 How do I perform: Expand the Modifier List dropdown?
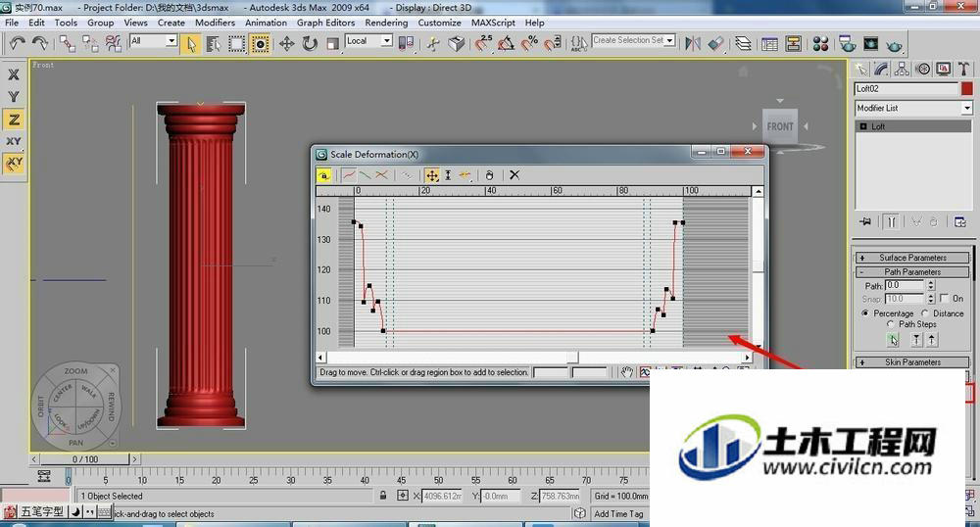(x=967, y=108)
